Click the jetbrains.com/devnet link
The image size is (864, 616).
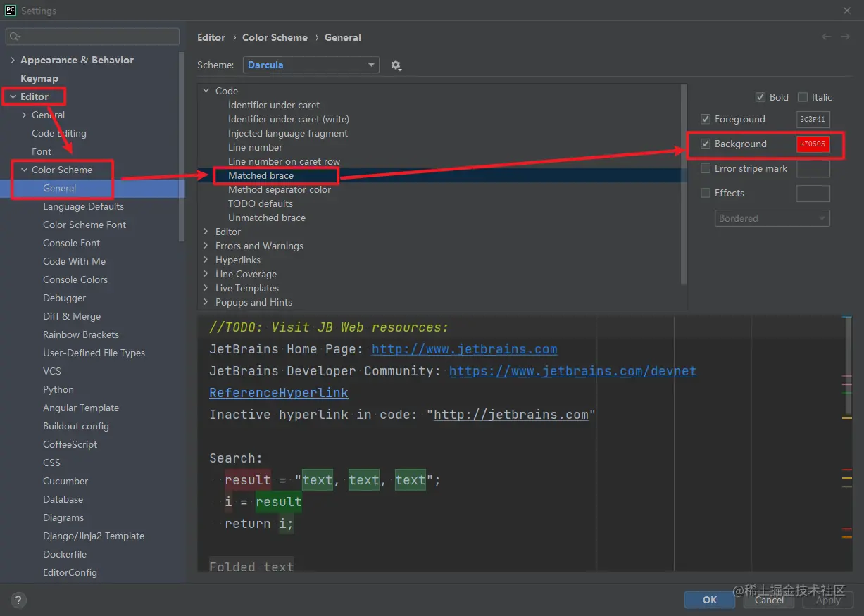coord(572,371)
